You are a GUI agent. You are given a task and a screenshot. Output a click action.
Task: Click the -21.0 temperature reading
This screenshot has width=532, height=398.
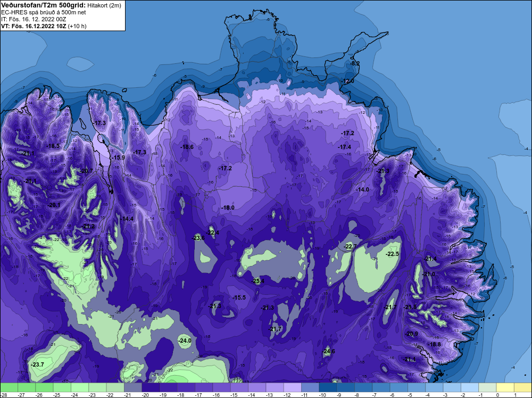(428, 274)
